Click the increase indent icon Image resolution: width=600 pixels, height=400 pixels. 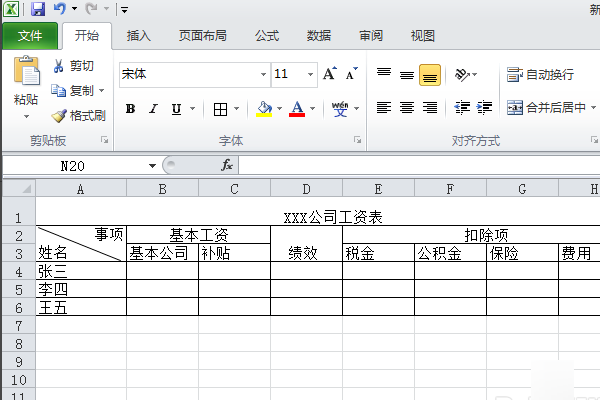point(484,108)
